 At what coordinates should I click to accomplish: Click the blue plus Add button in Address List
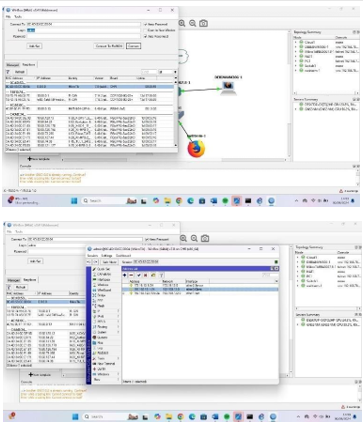click(125, 275)
